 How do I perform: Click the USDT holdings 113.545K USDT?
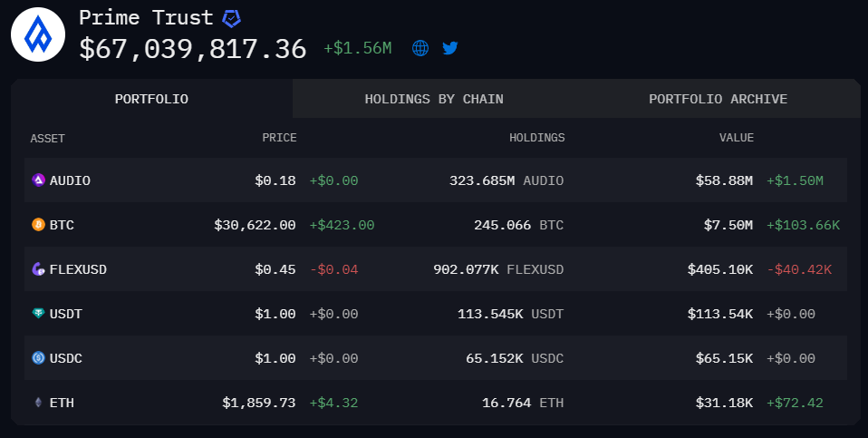pos(510,314)
